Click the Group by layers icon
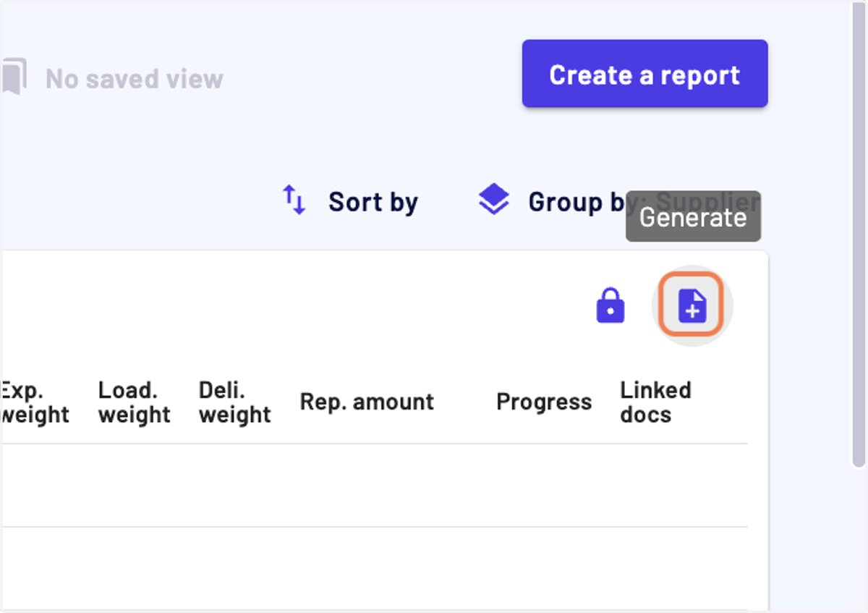 pyautogui.click(x=494, y=200)
